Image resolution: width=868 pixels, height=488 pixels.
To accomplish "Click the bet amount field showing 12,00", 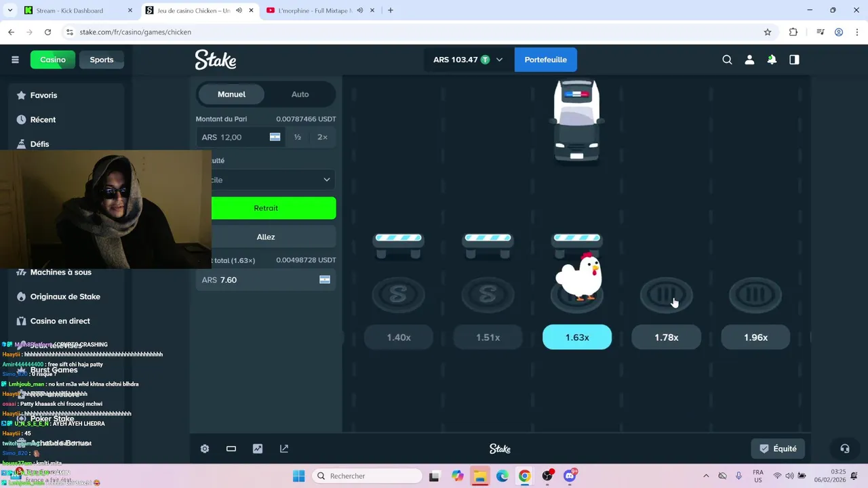I will tap(241, 137).
